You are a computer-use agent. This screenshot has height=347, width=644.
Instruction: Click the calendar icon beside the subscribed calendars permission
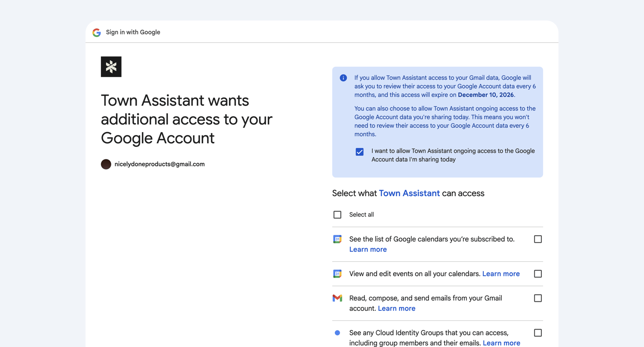point(337,239)
